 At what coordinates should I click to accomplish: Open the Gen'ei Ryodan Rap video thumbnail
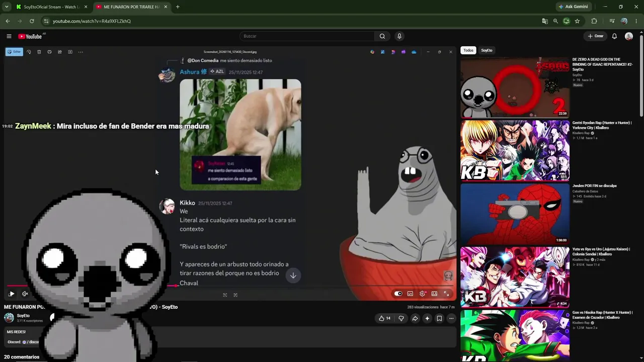coord(515,150)
